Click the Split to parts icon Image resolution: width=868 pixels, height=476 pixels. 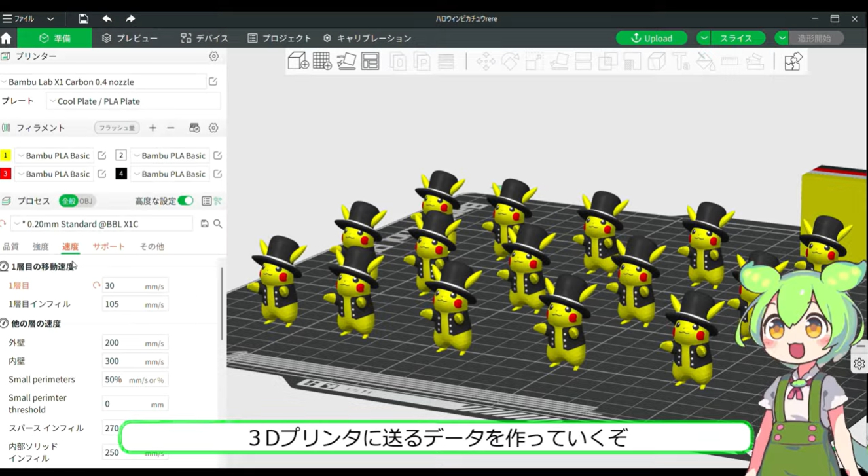click(x=422, y=62)
